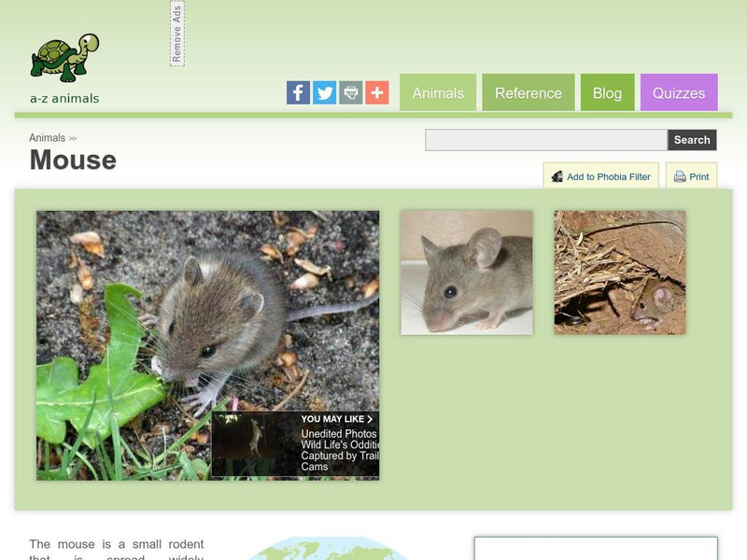Click the gray printer share icon
747x560 pixels.
coord(351,92)
